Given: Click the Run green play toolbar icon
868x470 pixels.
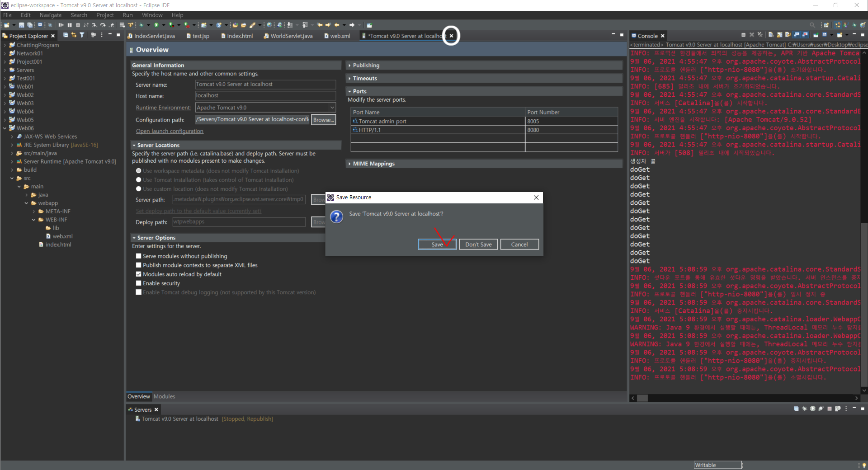Looking at the screenshot, I should pyautogui.click(x=156, y=25).
